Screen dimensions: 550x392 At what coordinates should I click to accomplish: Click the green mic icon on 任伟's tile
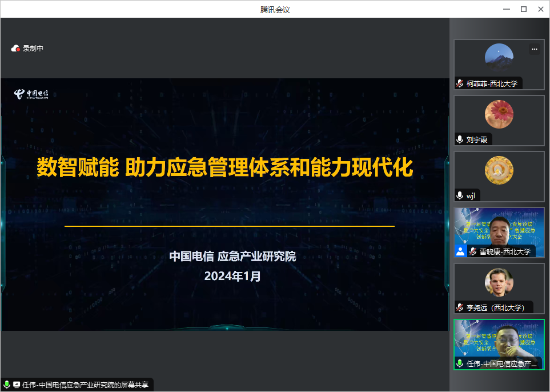point(460,363)
